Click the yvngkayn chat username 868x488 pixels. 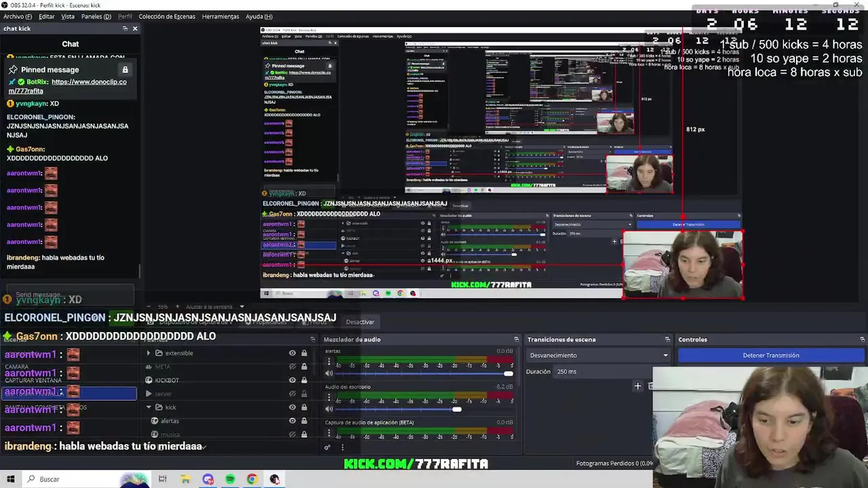pos(31,104)
